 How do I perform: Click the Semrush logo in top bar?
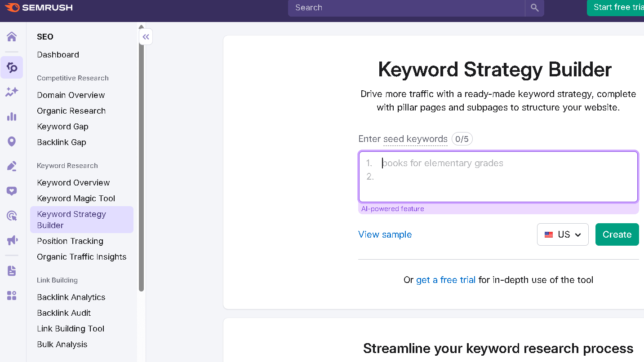tap(38, 7)
